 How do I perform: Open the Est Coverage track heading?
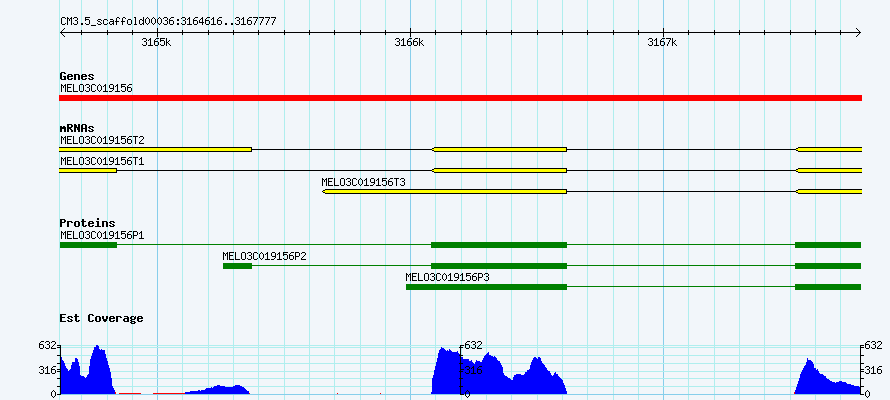(102, 318)
